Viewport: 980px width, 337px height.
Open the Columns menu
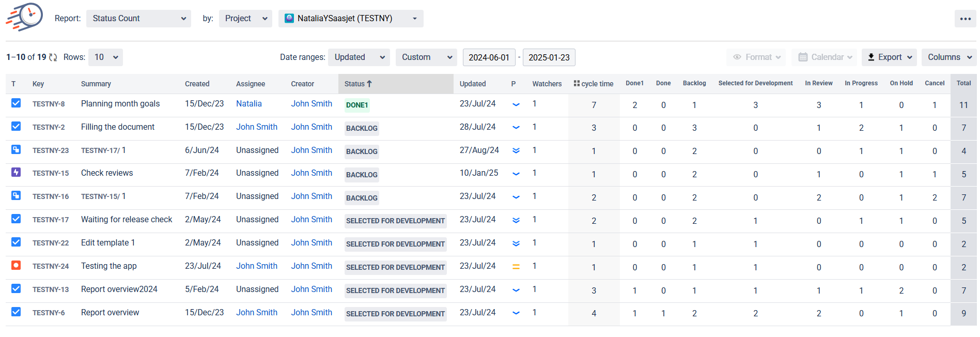(x=948, y=57)
